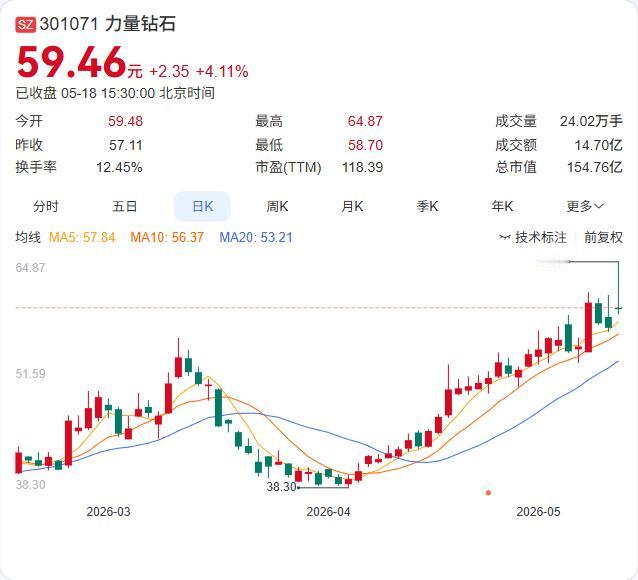
Task: Select the MA5: 57.84 indicator label
Action: (82, 237)
